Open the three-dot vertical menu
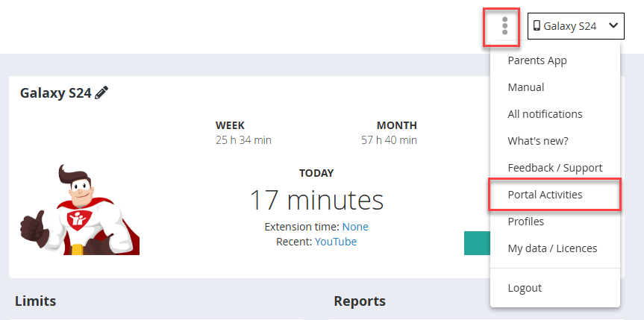This screenshot has width=644, height=320. pyautogui.click(x=505, y=26)
